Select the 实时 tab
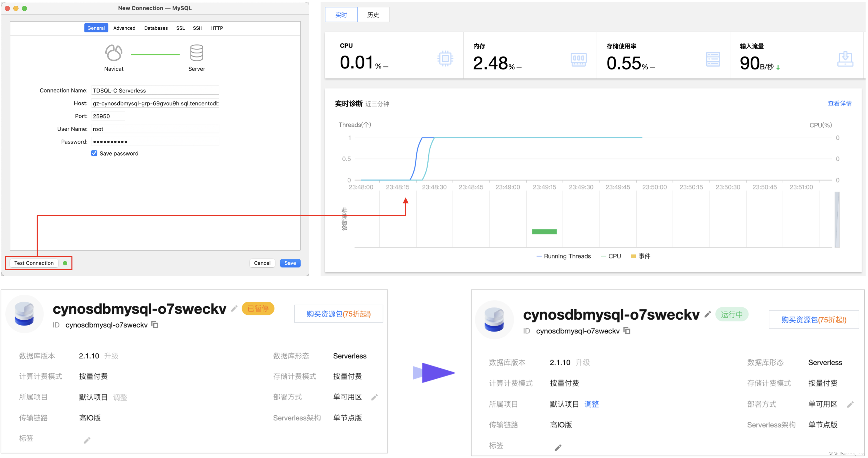868x458 pixels. [x=341, y=15]
